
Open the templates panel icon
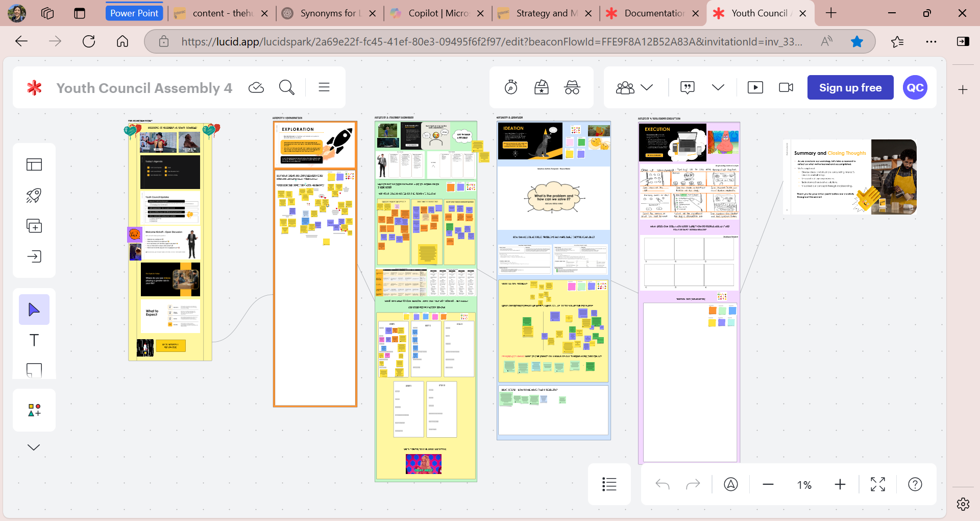tap(34, 164)
